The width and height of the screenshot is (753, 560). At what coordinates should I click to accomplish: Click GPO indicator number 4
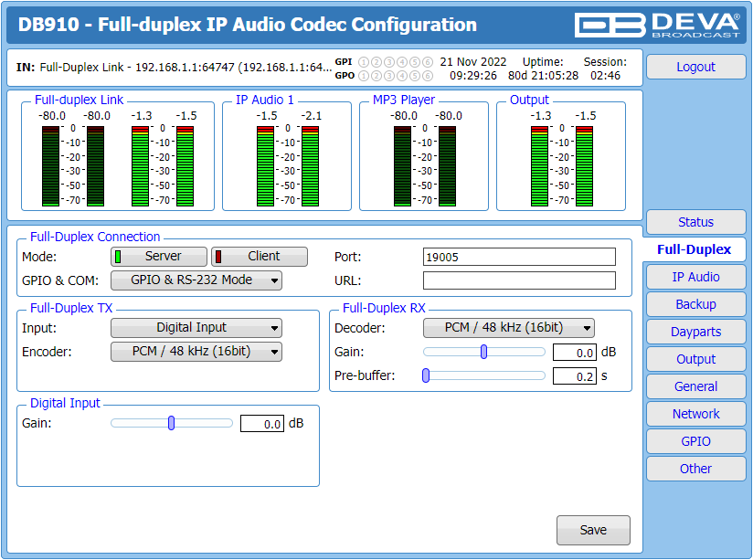click(x=402, y=76)
